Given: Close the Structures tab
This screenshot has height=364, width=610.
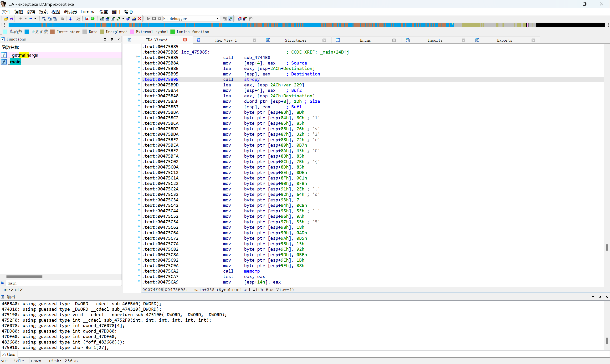Looking at the screenshot, I should tap(324, 40).
